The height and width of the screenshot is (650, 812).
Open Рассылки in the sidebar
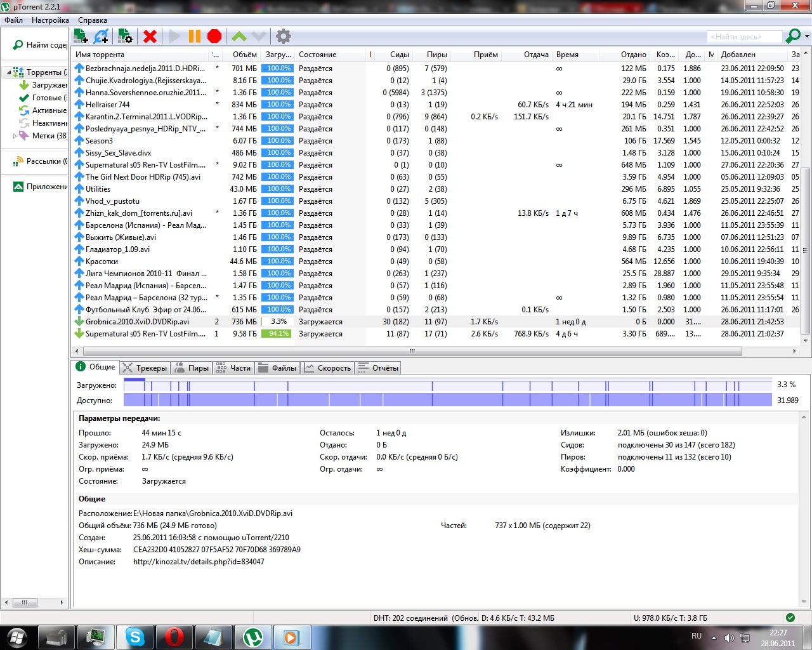pyautogui.click(x=40, y=161)
